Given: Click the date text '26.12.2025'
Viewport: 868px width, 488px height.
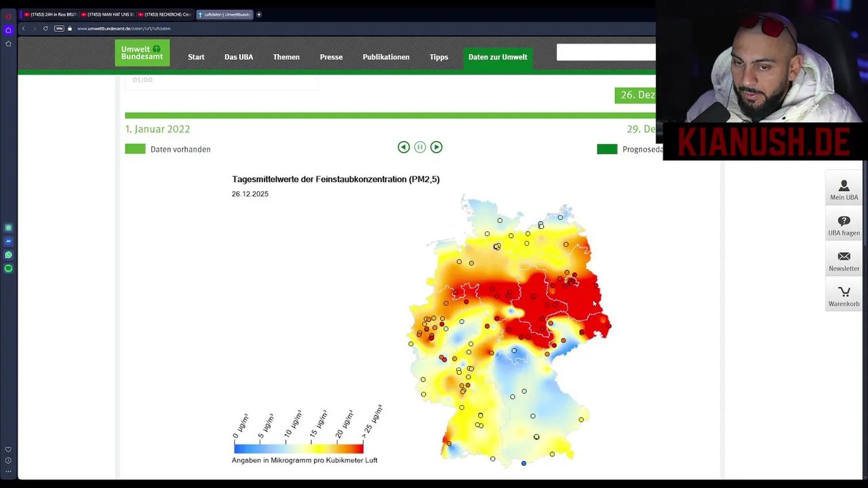Looking at the screenshot, I should pyautogui.click(x=250, y=194).
